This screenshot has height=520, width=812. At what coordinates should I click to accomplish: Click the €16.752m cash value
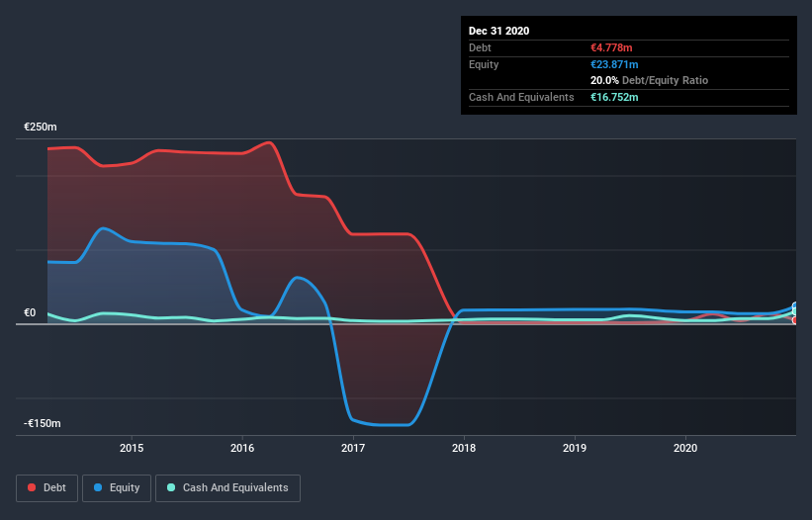(x=614, y=97)
